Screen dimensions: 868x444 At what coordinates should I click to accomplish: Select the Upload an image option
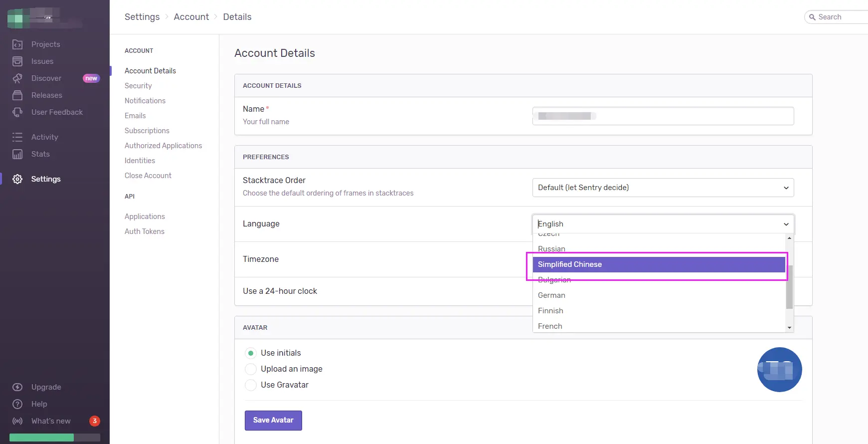pyautogui.click(x=251, y=369)
